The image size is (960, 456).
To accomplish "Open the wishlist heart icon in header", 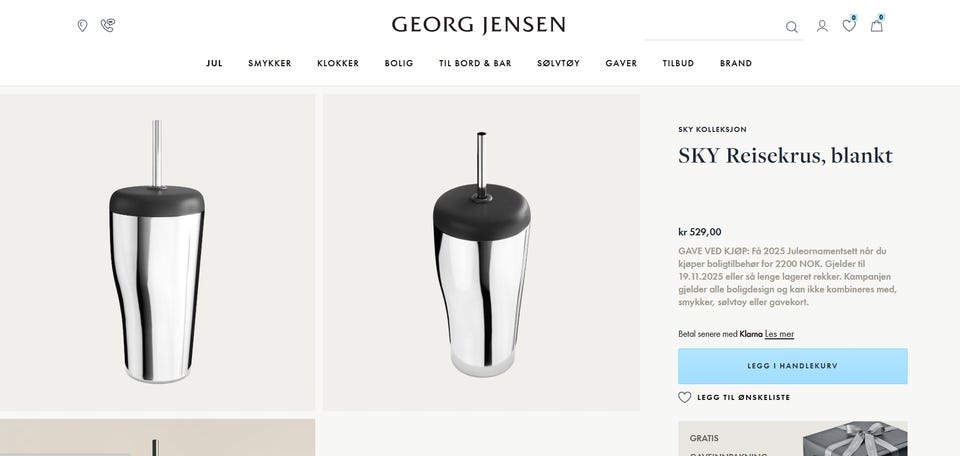I will [x=849, y=25].
